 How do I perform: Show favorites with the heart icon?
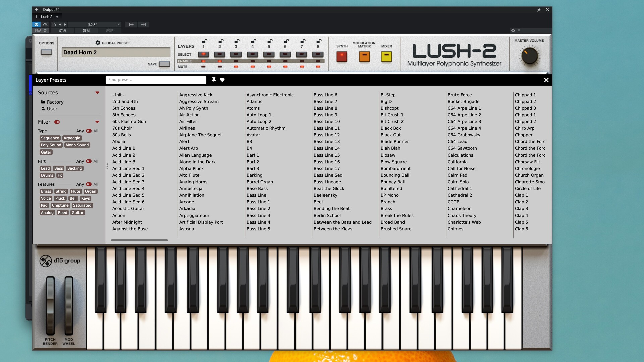click(x=222, y=80)
